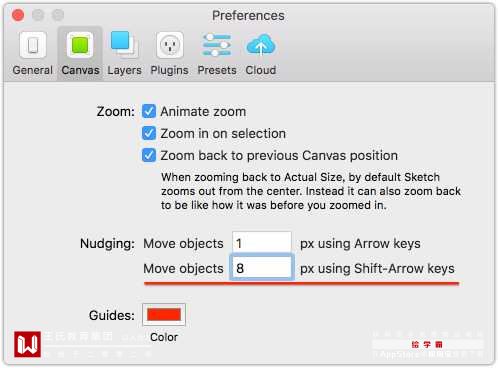The height and width of the screenshot is (368, 498).
Task: Open the General preferences phone icon
Action: point(33,45)
